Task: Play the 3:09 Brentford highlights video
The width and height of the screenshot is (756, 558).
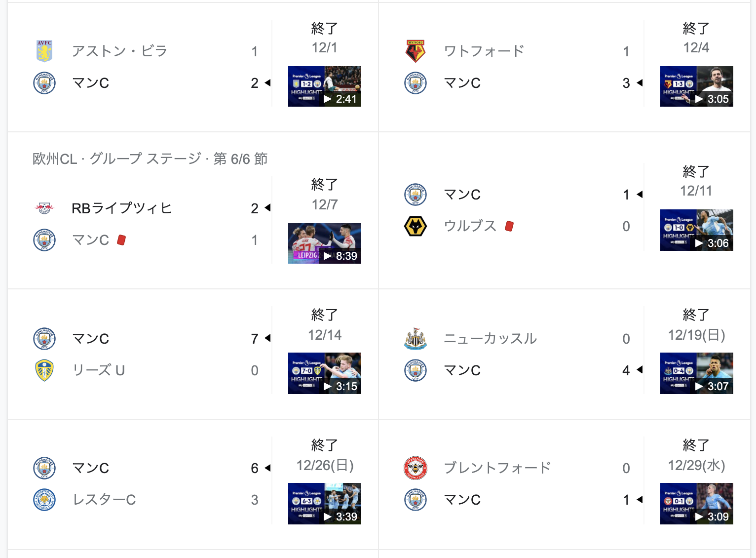Action: click(x=696, y=504)
